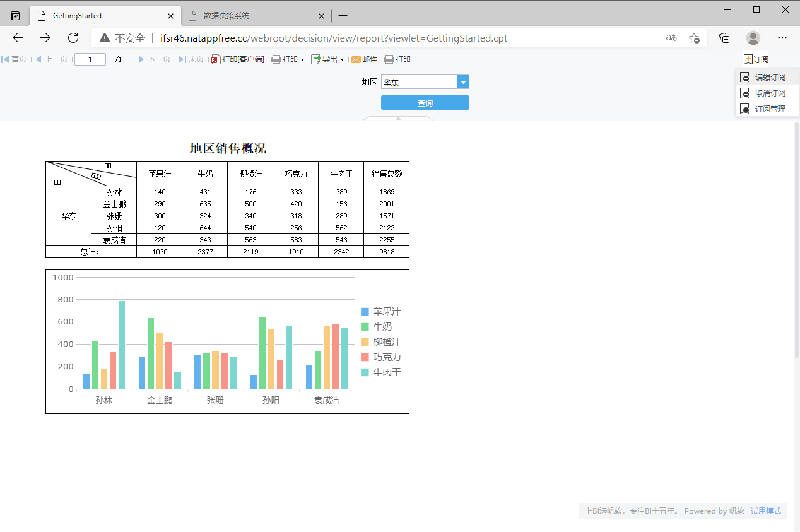Open browser collections icon
The height and width of the screenshot is (532, 800).
click(724, 38)
